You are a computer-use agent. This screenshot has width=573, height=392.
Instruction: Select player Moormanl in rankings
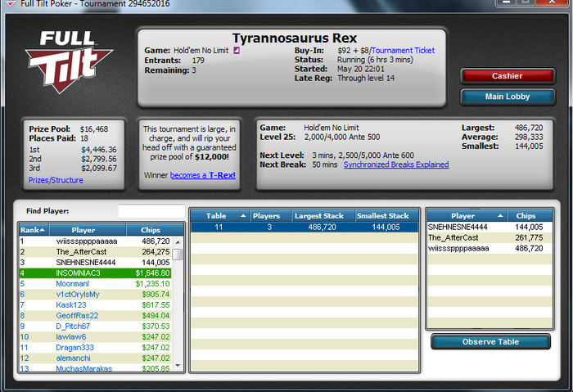click(x=96, y=283)
